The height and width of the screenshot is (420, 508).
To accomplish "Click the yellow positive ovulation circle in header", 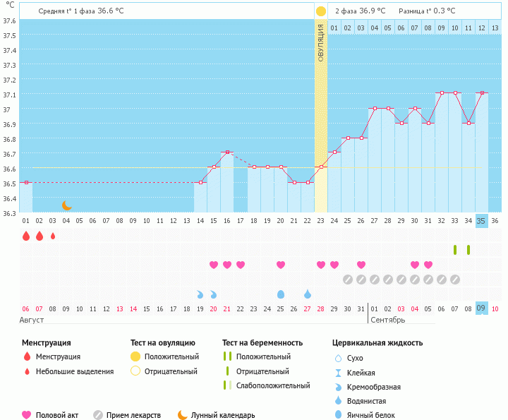I will click(321, 11).
